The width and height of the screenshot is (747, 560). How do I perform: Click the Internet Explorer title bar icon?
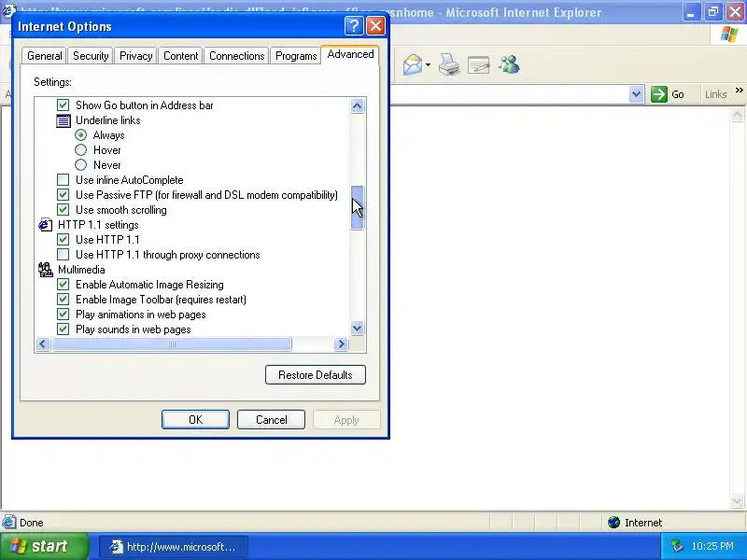click(x=8, y=9)
